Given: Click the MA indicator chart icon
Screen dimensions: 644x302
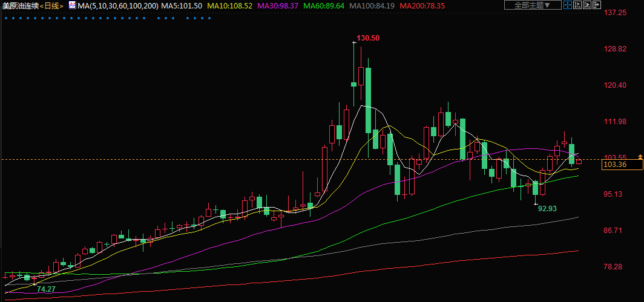Looking at the screenshot, I should (72, 5).
